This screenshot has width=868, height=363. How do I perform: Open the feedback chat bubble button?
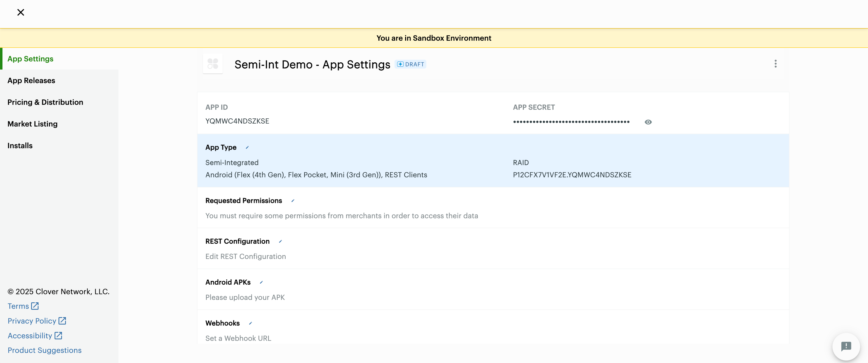(x=846, y=346)
